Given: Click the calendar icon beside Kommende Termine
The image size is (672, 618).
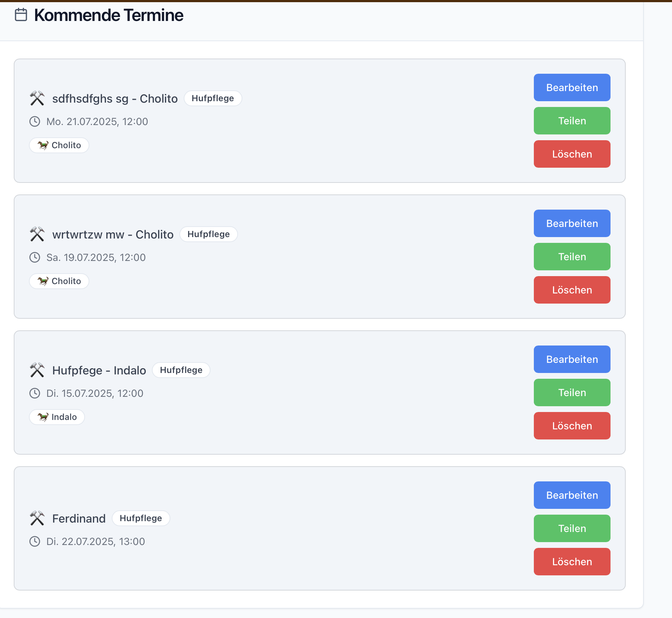Looking at the screenshot, I should 21,15.
